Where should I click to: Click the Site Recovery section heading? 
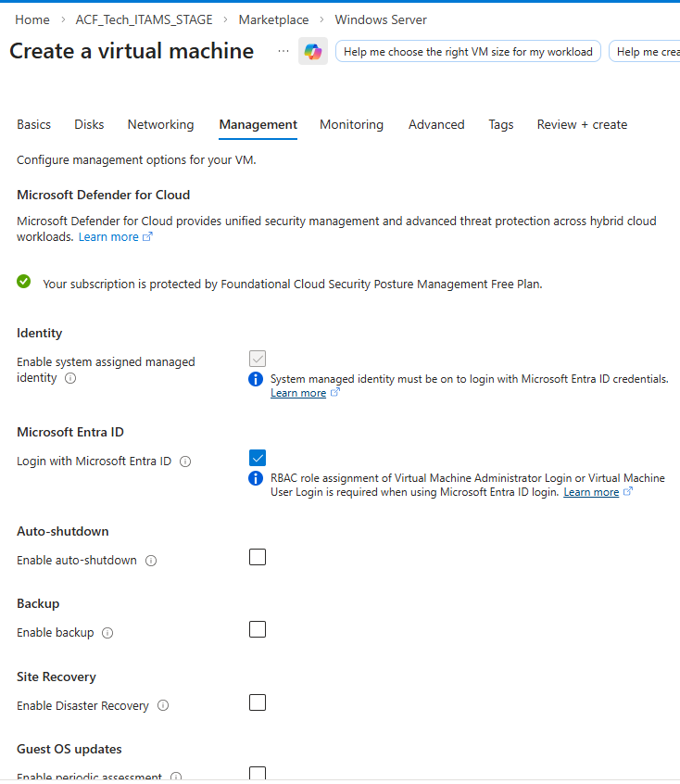point(57,677)
